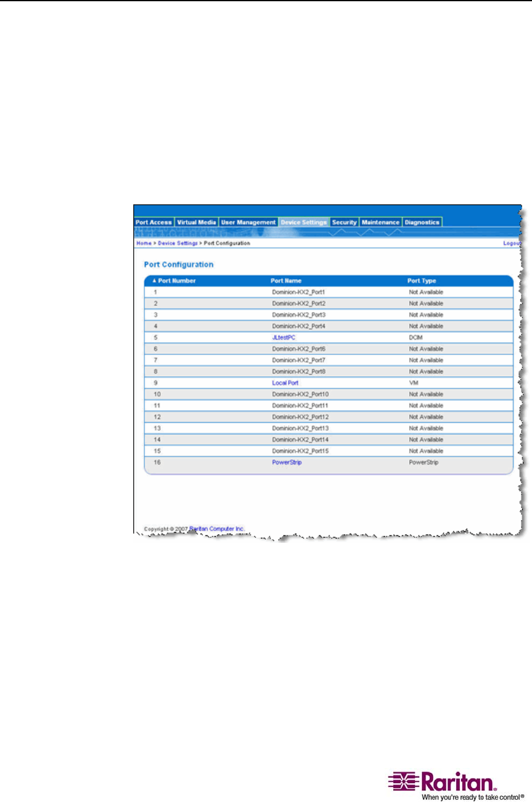
Task: Go to the Security tab
Action: 344,222
